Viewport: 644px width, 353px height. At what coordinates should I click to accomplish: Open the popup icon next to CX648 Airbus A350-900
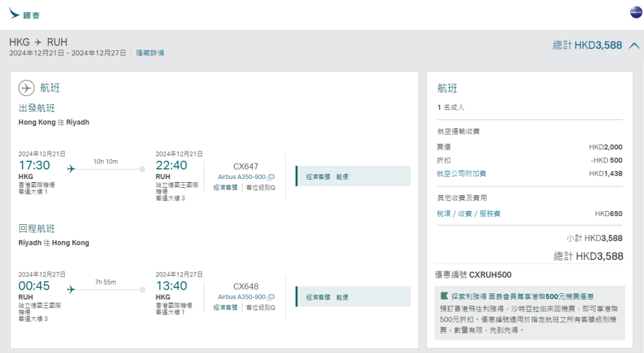(271, 297)
